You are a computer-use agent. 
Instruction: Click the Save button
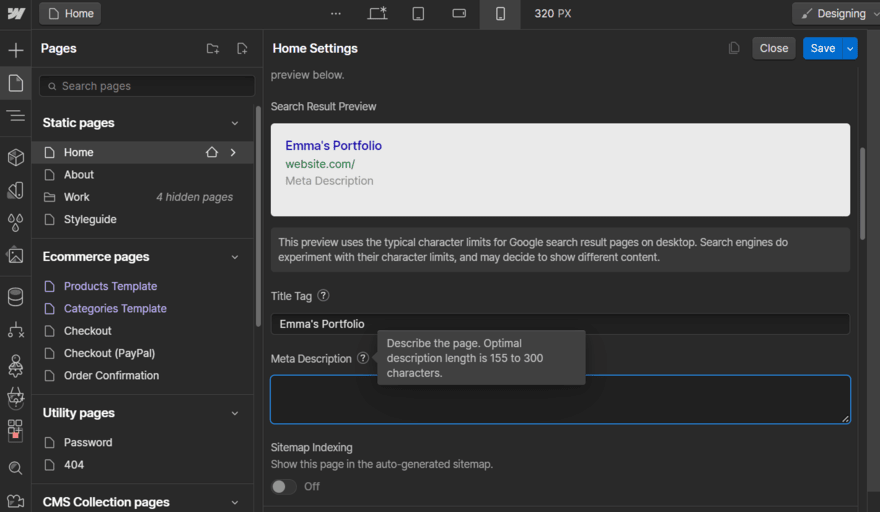(x=823, y=48)
